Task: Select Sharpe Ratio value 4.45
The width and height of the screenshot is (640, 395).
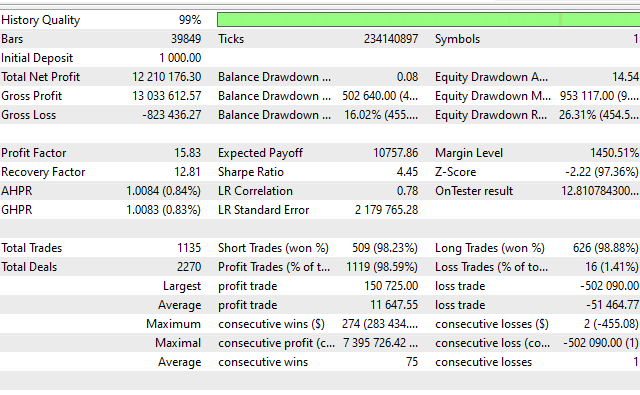Action: click(407, 172)
